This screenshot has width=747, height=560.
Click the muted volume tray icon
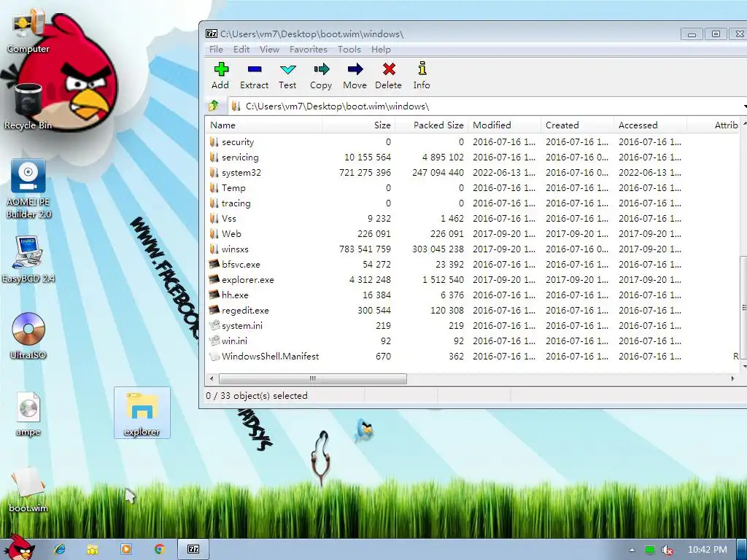pos(667,550)
